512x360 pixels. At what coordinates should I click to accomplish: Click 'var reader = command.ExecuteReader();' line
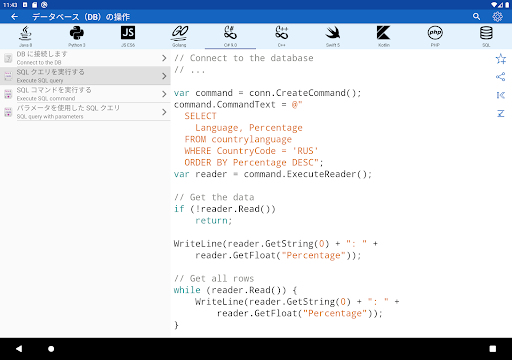click(273, 174)
